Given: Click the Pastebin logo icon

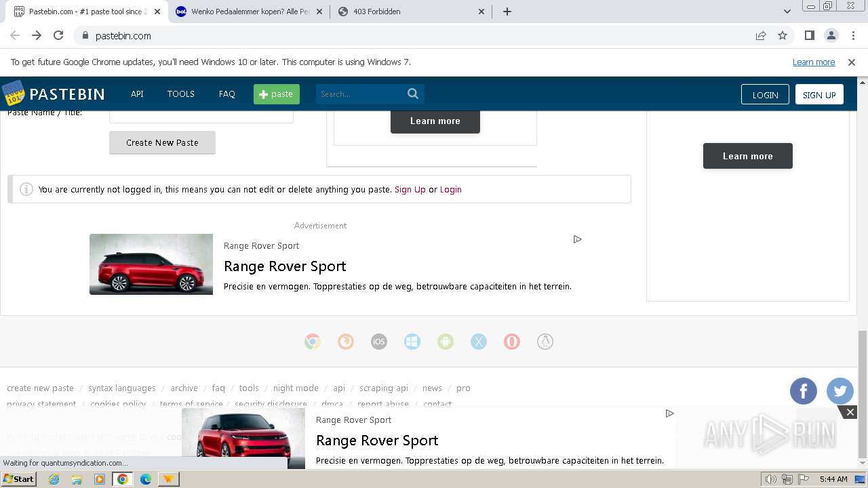Looking at the screenshot, I should tap(13, 94).
